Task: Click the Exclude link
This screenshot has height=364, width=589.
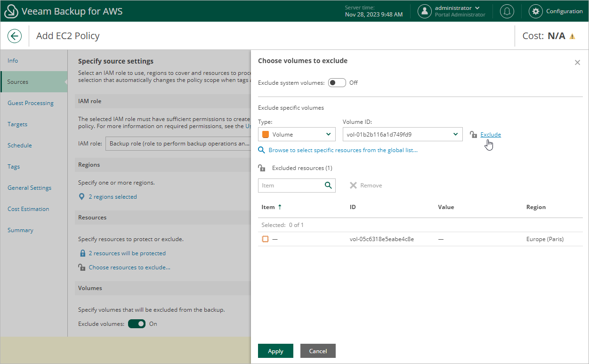Action: [491, 135]
